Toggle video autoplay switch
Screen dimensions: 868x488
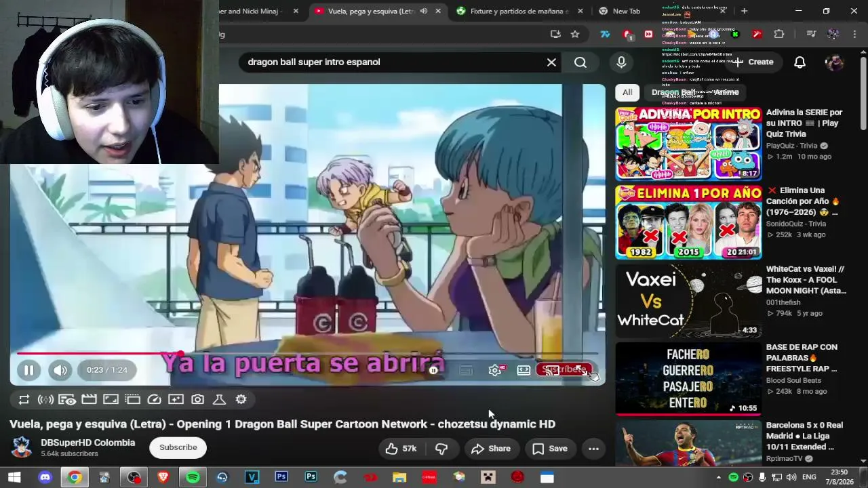[434, 370]
